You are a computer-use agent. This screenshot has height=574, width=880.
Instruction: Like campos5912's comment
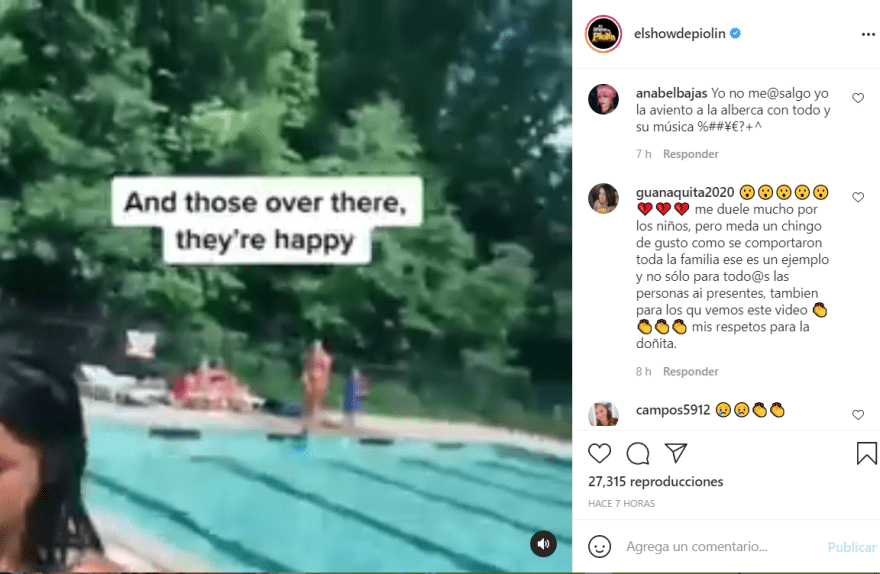coord(858,415)
